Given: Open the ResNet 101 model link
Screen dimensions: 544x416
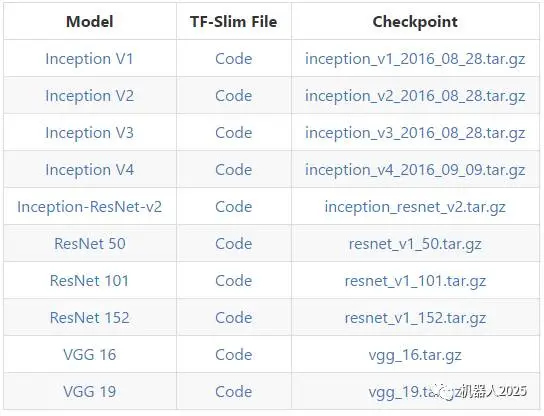Looking at the screenshot, I should [x=90, y=281].
